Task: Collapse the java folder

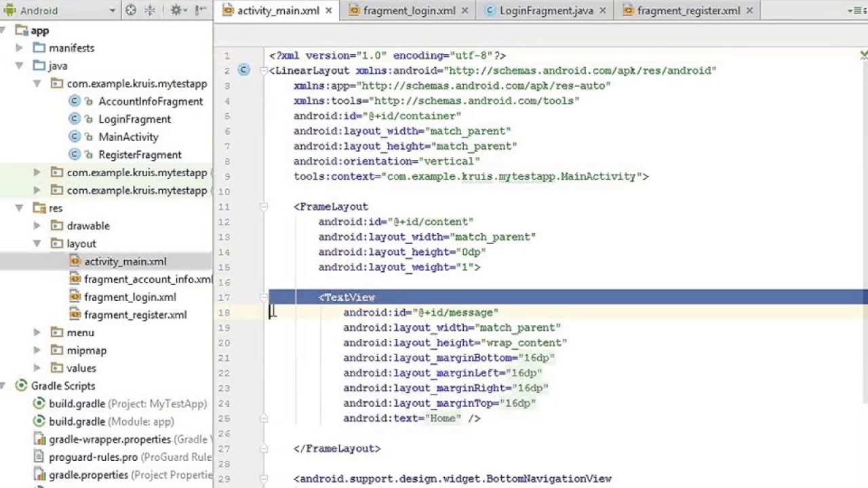Action: tap(20, 66)
